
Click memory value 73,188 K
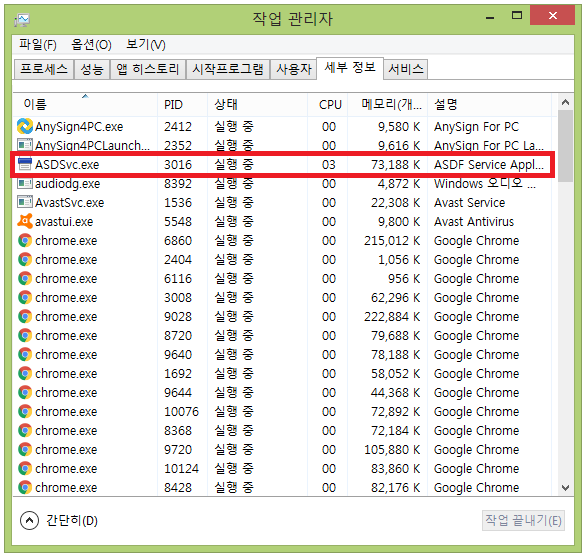[395, 164]
